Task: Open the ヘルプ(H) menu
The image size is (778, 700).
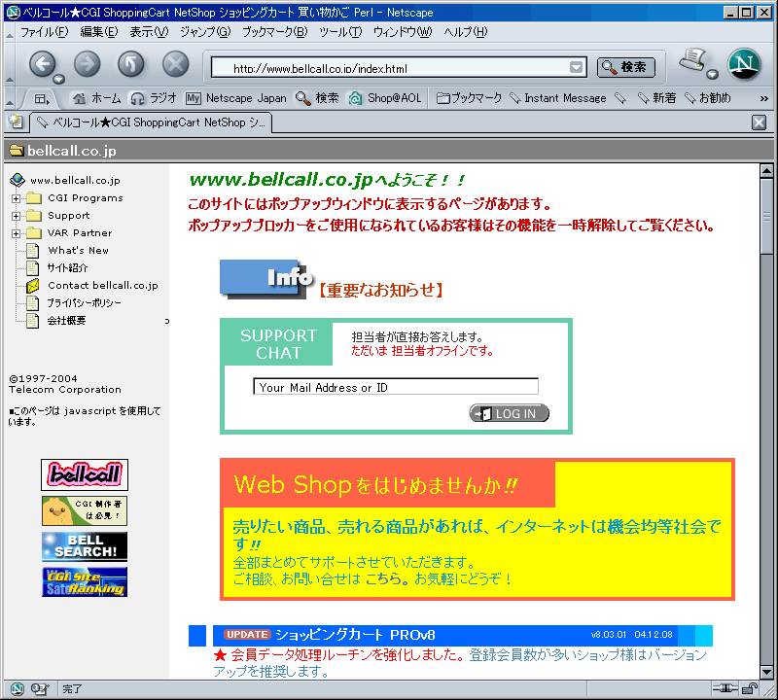Action: pyautogui.click(x=466, y=32)
